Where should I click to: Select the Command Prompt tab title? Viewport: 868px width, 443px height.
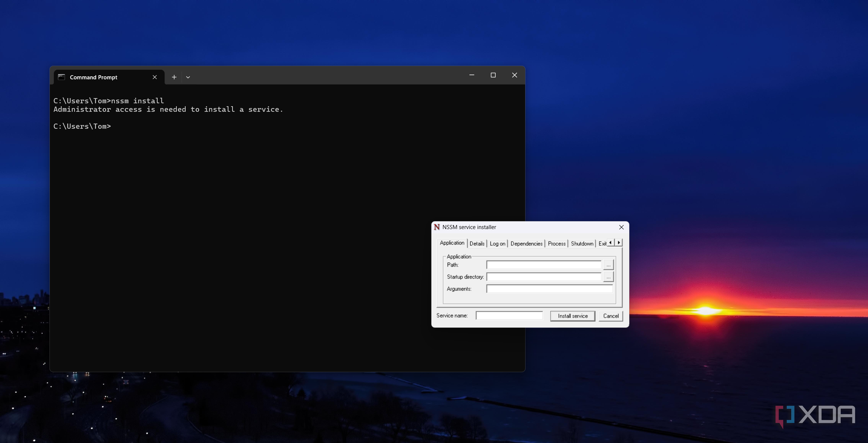pos(93,77)
